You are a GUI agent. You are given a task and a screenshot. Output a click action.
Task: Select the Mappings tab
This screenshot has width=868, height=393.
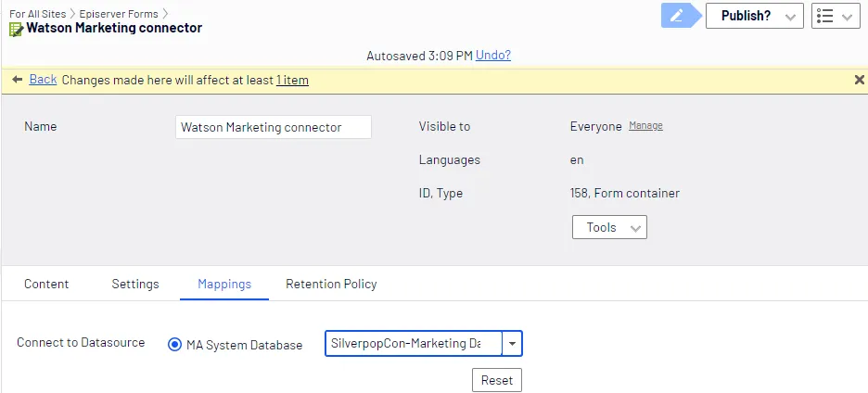(224, 284)
